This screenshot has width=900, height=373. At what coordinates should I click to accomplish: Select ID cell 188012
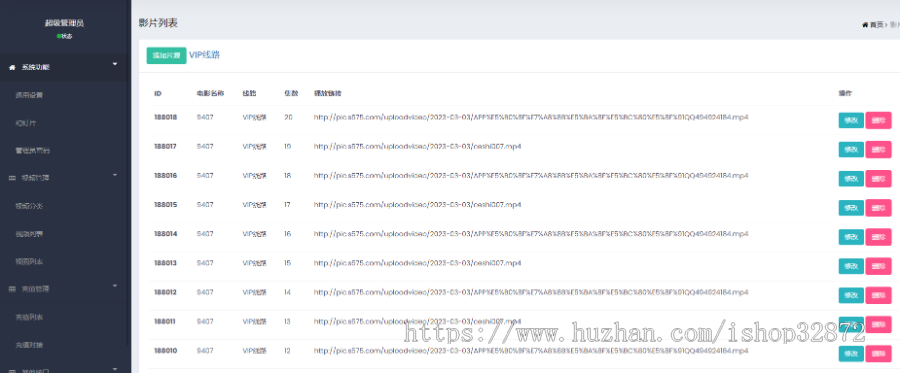(165, 293)
